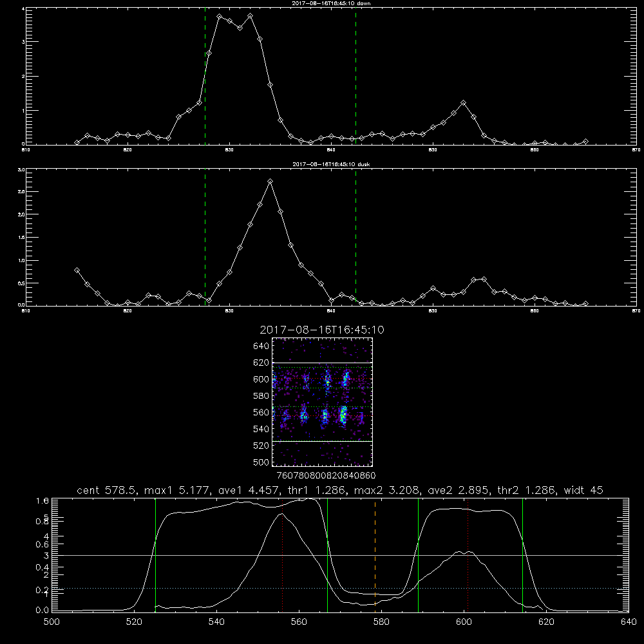Click the 'cent 578.5' statistics line
Image resolution: width=644 pixels, height=644 pixels.
(x=340, y=490)
